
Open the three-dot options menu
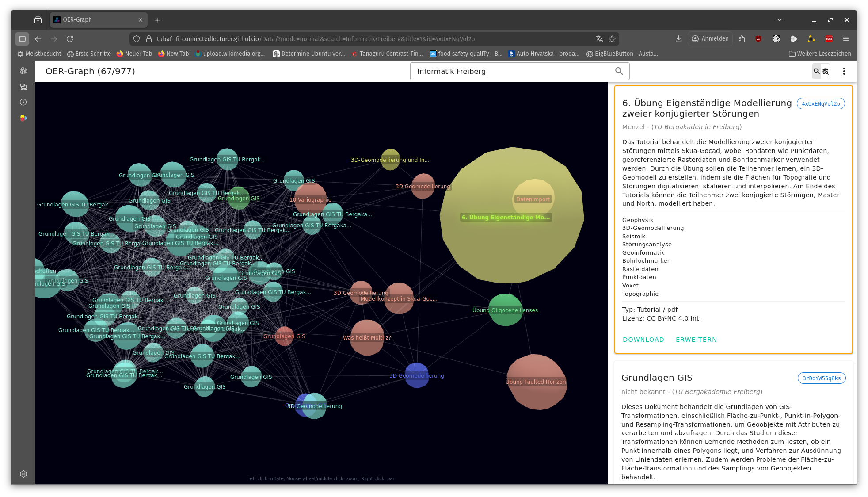tap(844, 71)
